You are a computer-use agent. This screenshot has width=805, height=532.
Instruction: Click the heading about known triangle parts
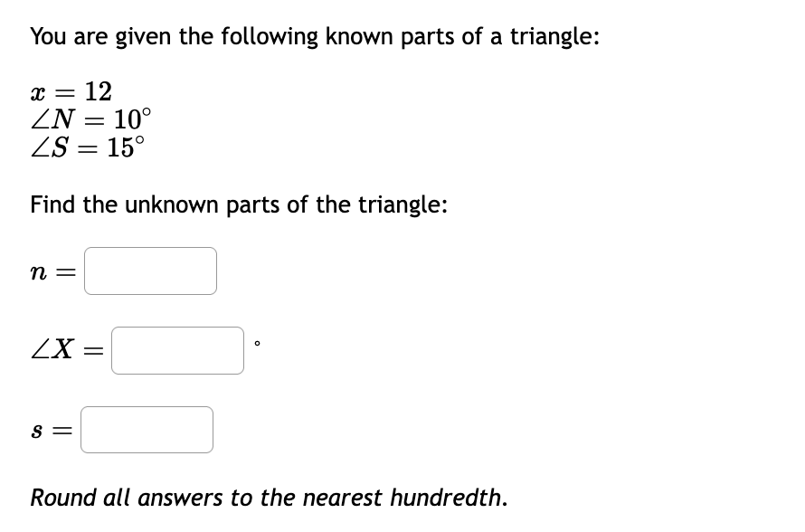pyautogui.click(x=314, y=36)
